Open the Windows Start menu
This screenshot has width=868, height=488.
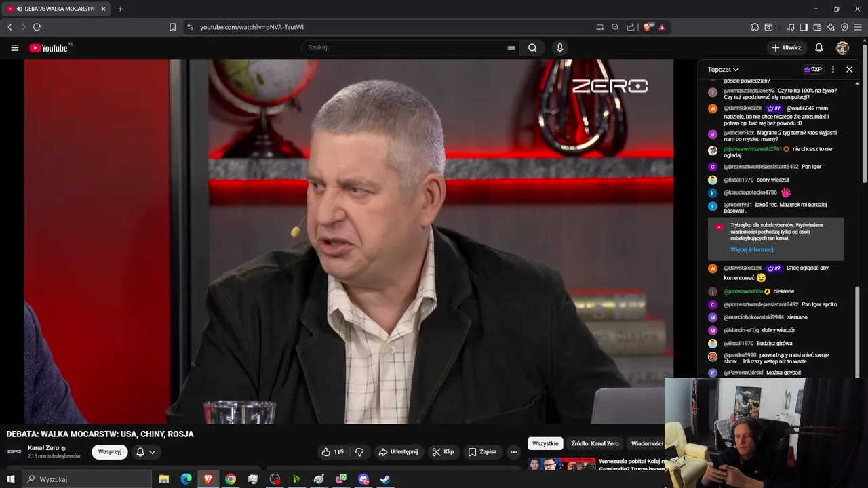(x=10, y=479)
